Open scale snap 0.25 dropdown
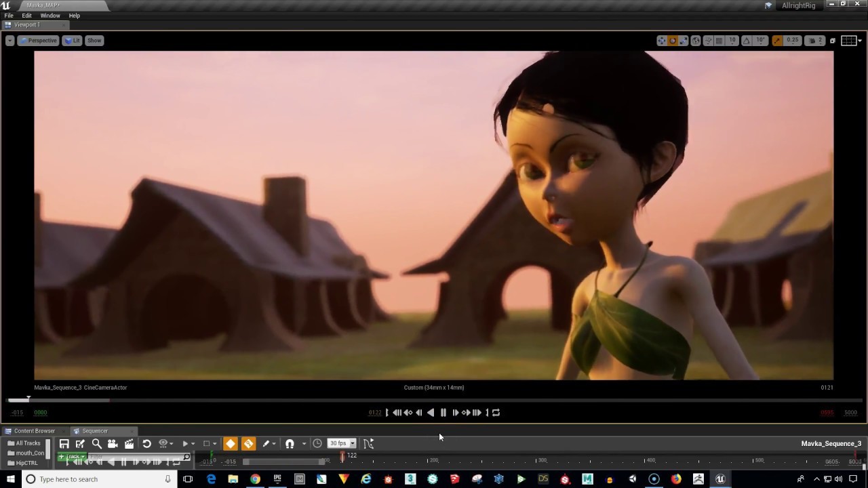868x488 pixels. pos(792,41)
